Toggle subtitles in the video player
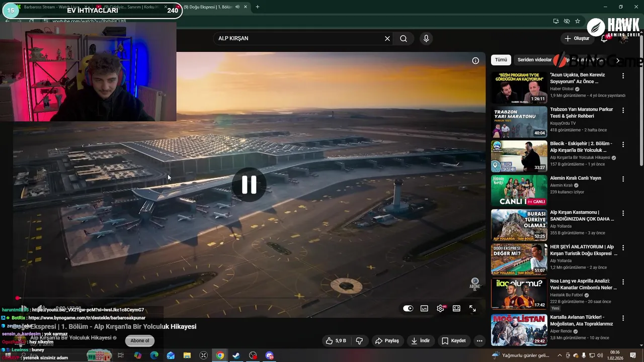 pyautogui.click(x=424, y=309)
